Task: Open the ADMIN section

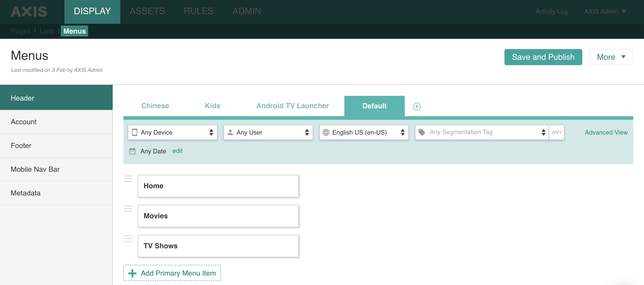Action: point(246,11)
